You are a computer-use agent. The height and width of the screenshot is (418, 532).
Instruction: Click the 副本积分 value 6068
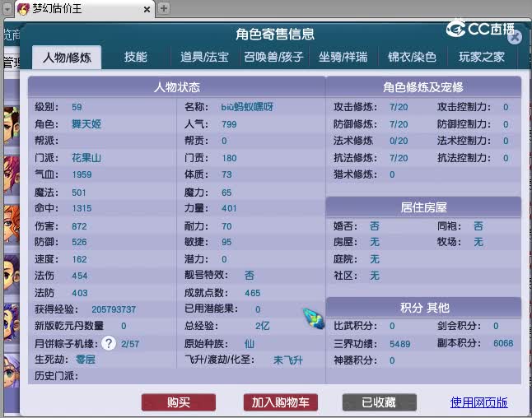tap(503, 343)
